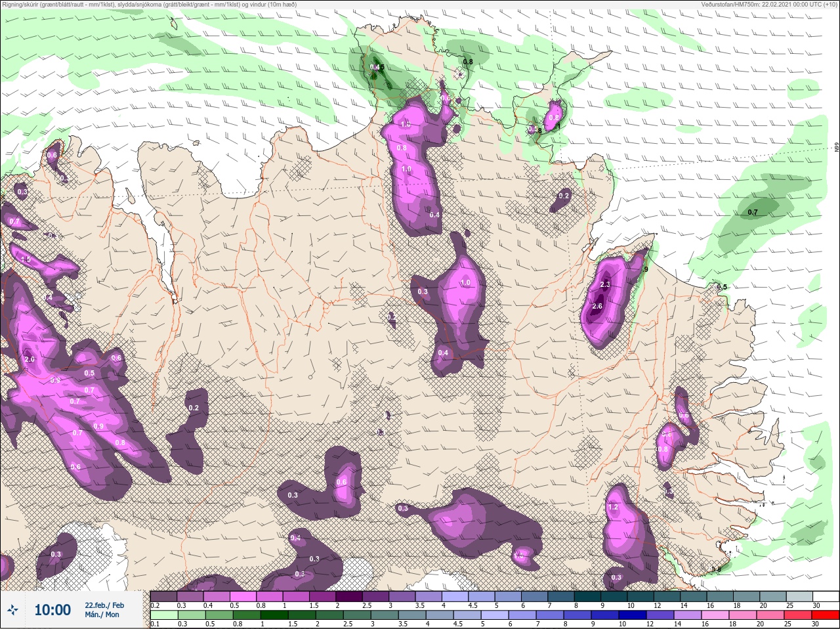
Task: Pick the bright pink 0.5–0.8 swatch on the upper legend
Action: click(244, 596)
